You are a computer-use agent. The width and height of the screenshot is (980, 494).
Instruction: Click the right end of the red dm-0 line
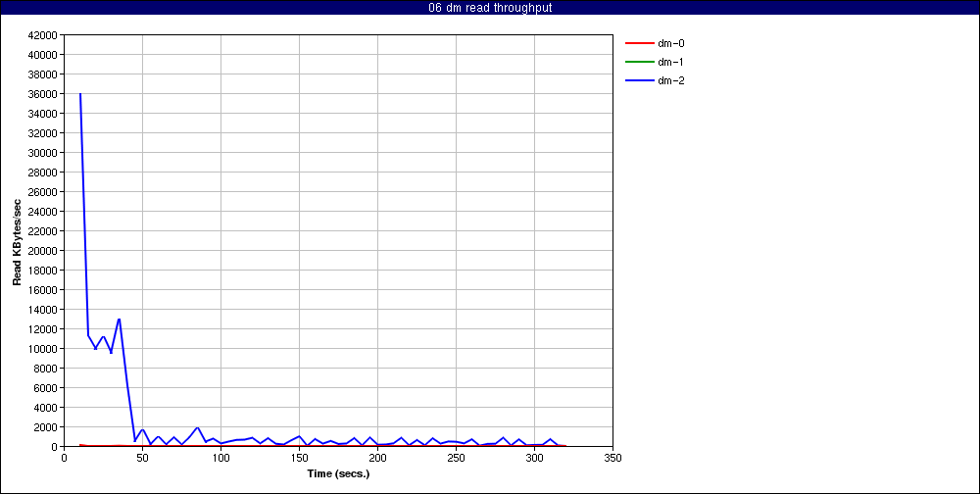pos(565,446)
